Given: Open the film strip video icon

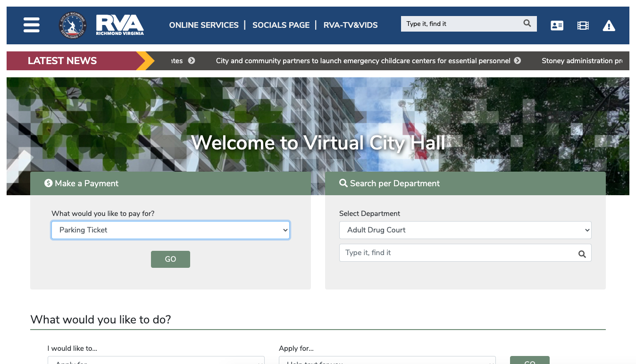Looking at the screenshot, I should [x=583, y=26].
